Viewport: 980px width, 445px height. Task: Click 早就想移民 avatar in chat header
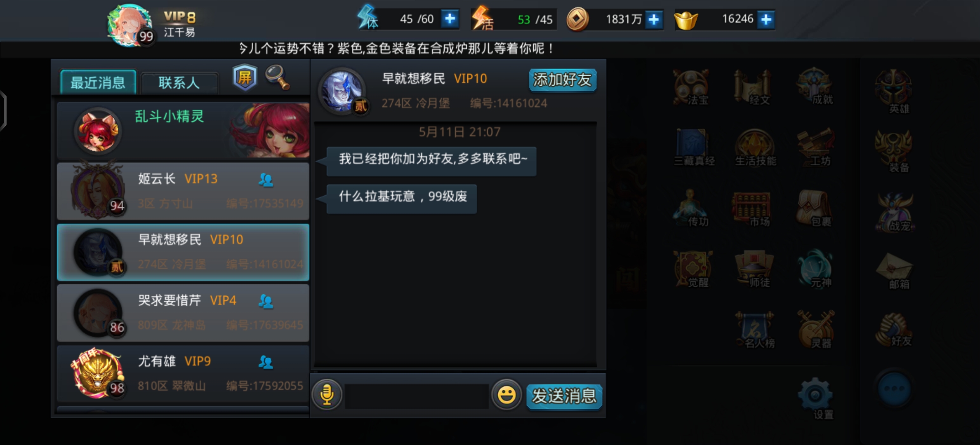point(342,91)
